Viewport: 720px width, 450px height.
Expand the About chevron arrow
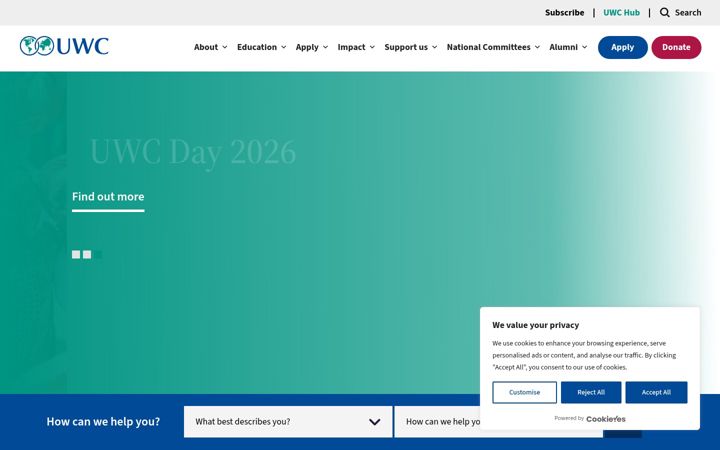click(x=225, y=47)
